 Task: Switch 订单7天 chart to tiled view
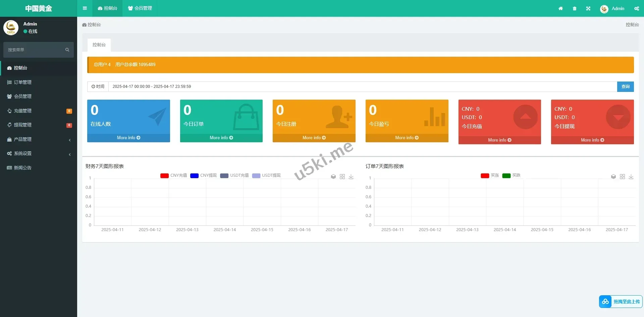coord(622,177)
